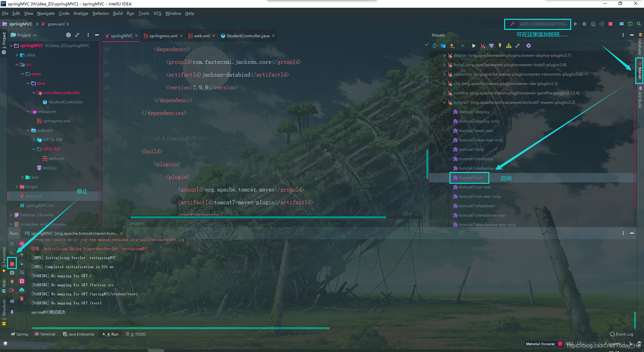Viewport: 644px width, 352px height.
Task: Open the Project view dropdown
Action: pos(23,35)
